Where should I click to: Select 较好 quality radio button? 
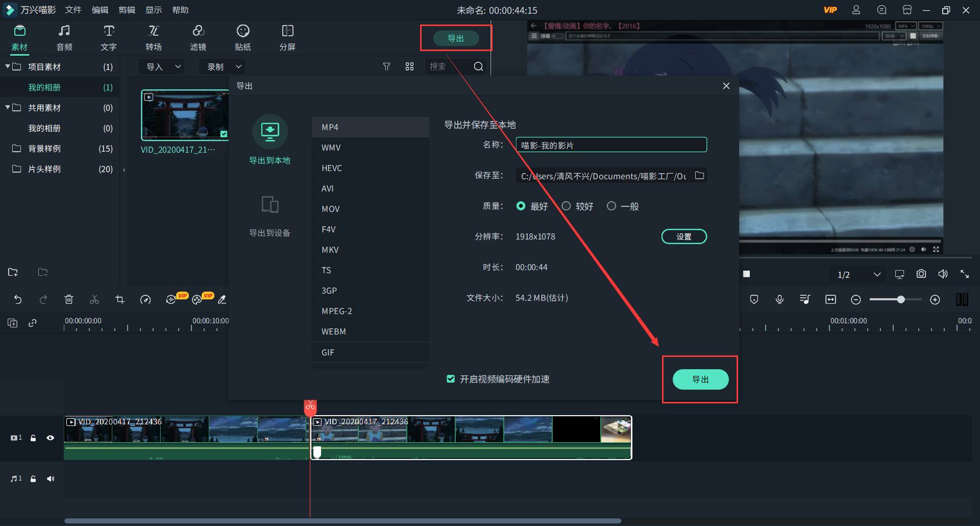pyautogui.click(x=566, y=206)
